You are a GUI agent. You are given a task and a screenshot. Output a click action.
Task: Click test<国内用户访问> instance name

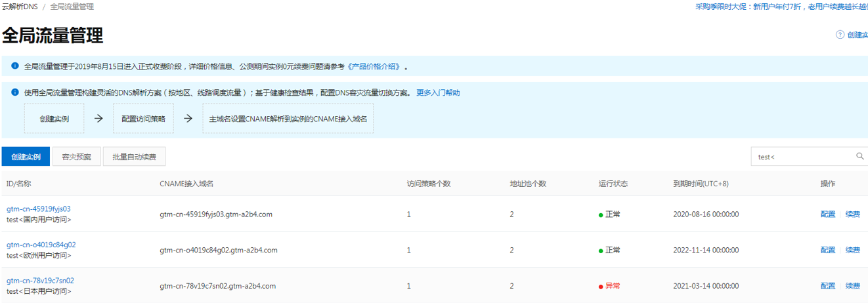(39, 220)
